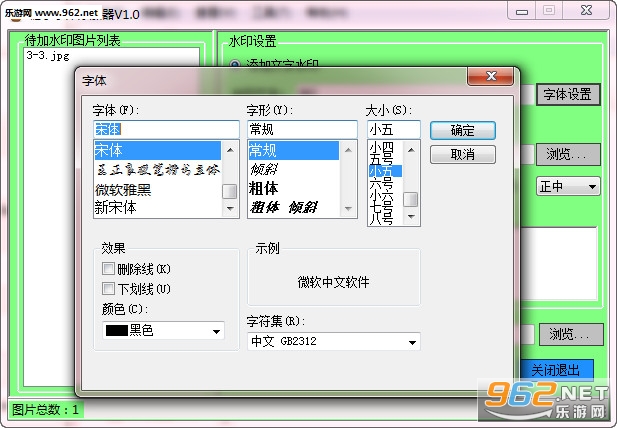Select the decorative calligraphy font list entry
Screen dimensions: 617x428
(x=157, y=170)
